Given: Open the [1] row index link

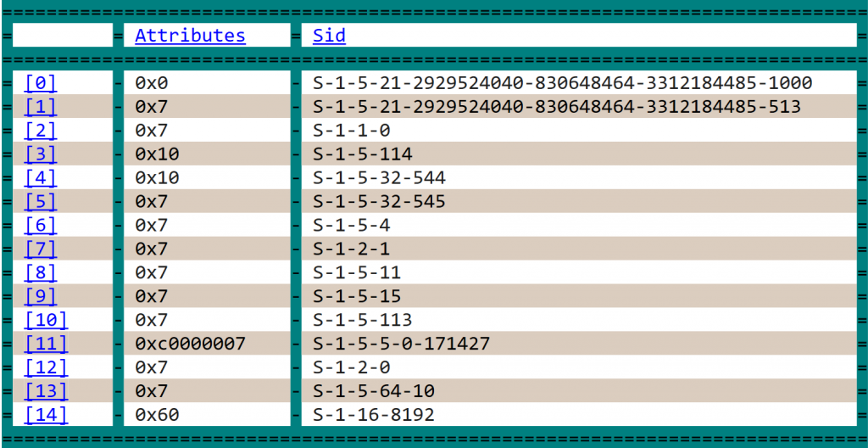Looking at the screenshot, I should [41, 106].
